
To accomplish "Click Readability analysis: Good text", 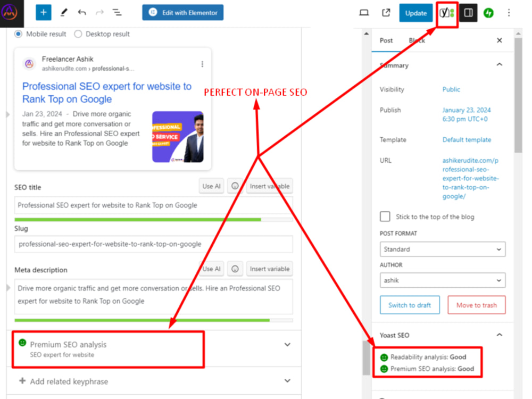I will (428, 357).
